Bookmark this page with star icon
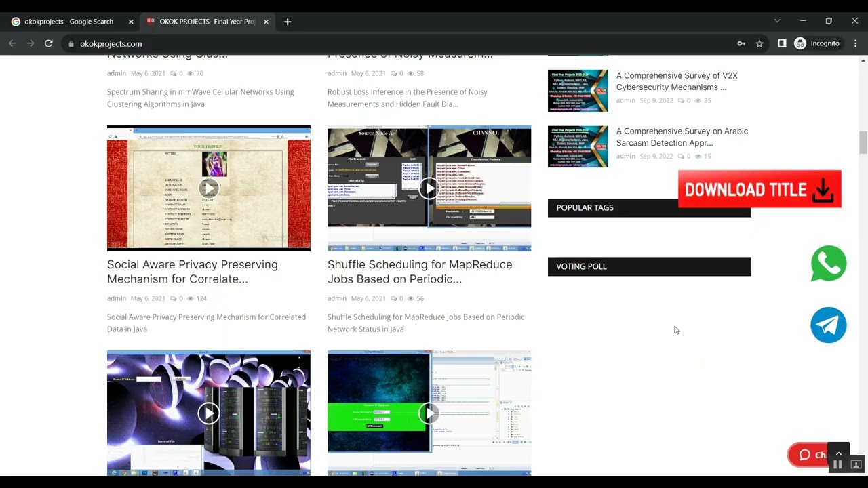The image size is (868, 488). tap(759, 43)
